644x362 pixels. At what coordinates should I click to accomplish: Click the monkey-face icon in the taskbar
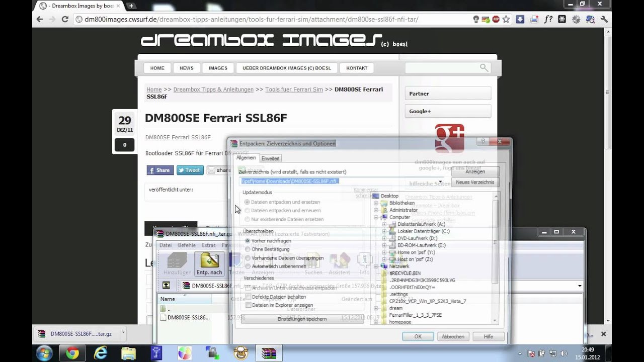pos(241,353)
